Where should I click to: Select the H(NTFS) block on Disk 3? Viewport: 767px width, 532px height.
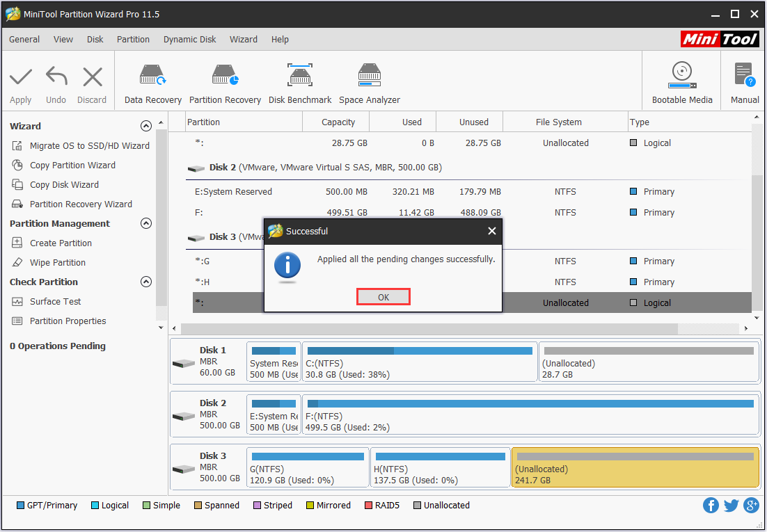pyautogui.click(x=441, y=467)
